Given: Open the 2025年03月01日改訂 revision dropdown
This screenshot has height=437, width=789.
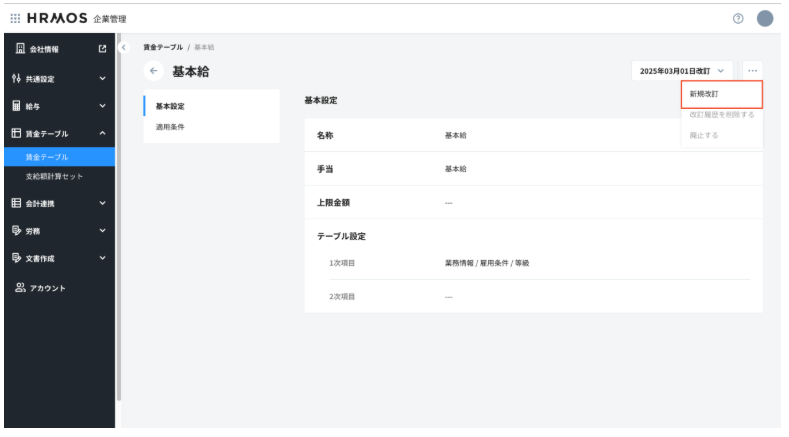Looking at the screenshot, I should pos(682,71).
